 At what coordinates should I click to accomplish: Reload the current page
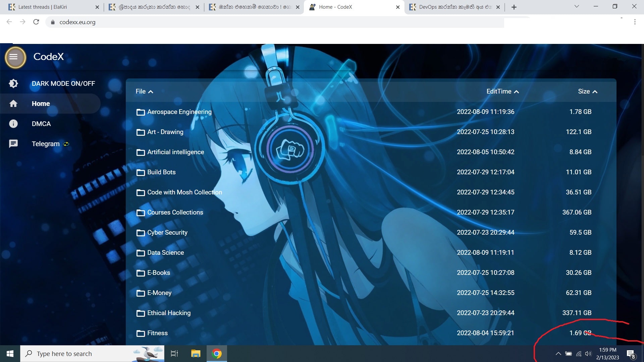pos(36,22)
